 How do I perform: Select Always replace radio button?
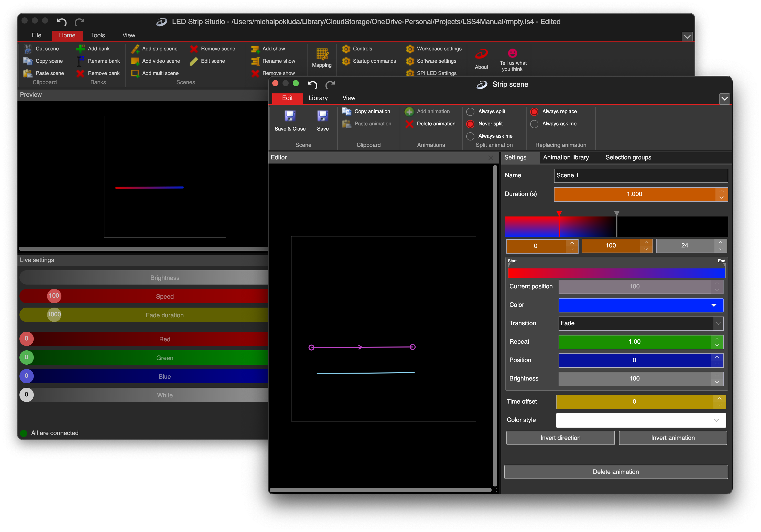(x=534, y=112)
